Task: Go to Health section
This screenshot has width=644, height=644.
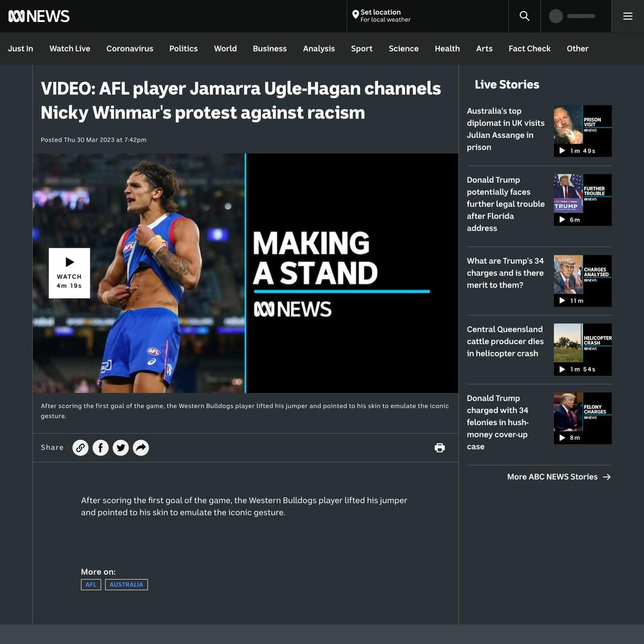Action: [x=448, y=48]
